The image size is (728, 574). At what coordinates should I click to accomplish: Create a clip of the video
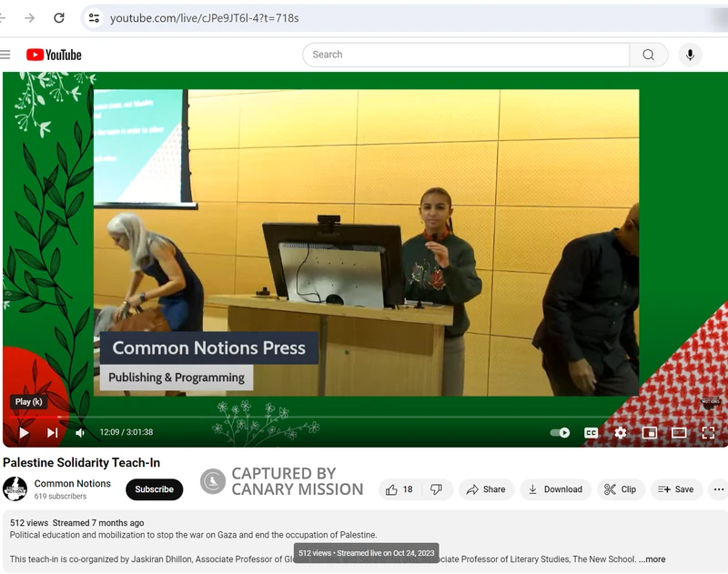click(x=621, y=489)
